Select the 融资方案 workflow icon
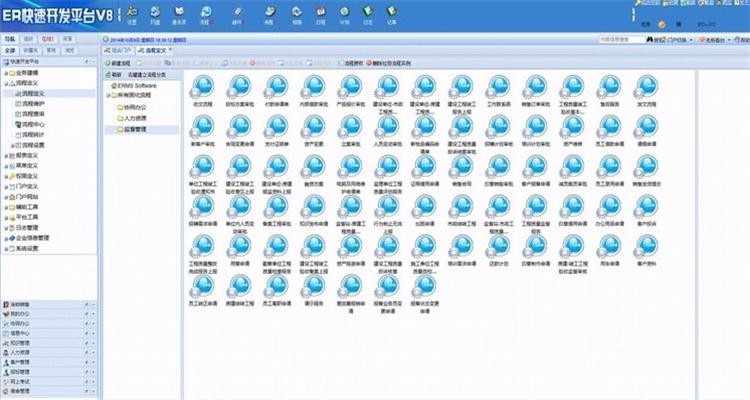The image size is (750, 400). pos(314,167)
